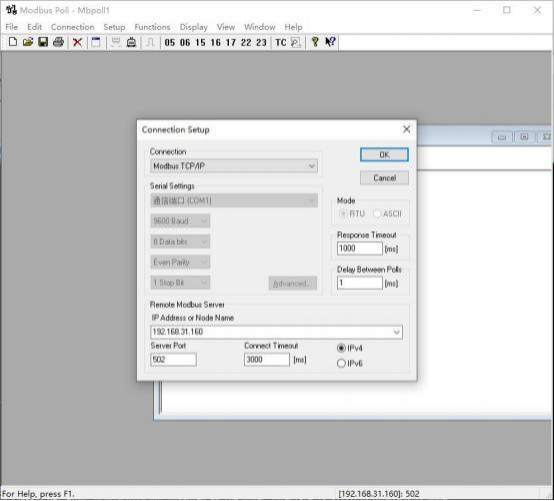
Task: Open function 17 toolbar button
Action: click(x=231, y=43)
